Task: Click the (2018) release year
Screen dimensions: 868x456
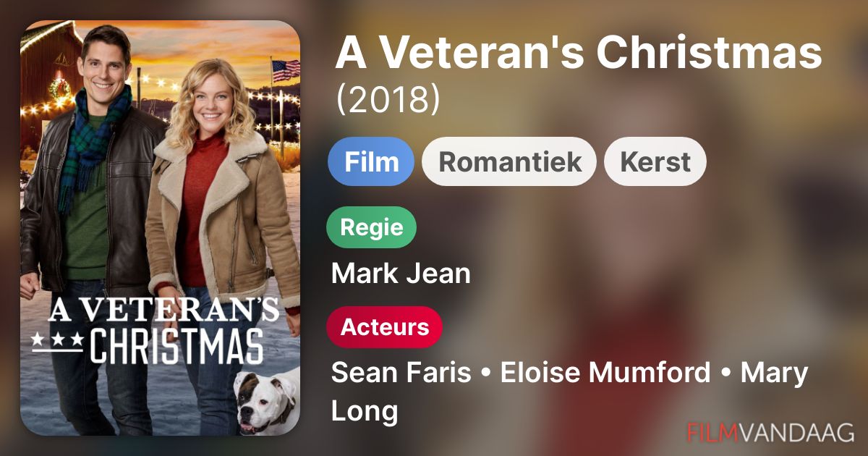Action: pos(388,101)
